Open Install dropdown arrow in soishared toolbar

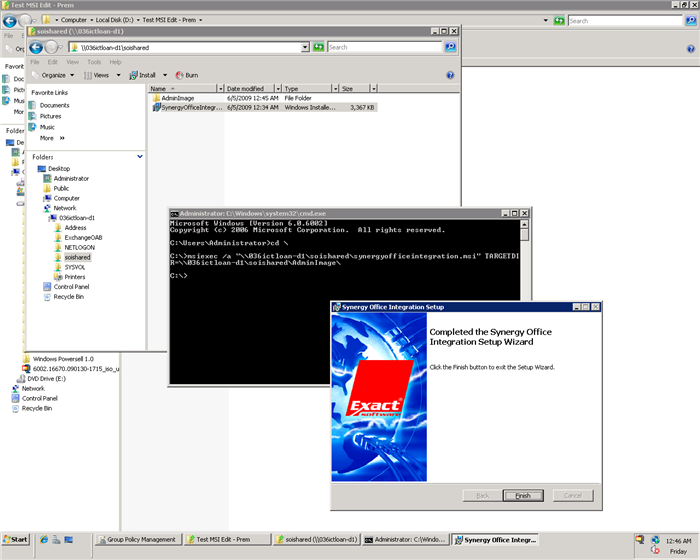(x=165, y=75)
